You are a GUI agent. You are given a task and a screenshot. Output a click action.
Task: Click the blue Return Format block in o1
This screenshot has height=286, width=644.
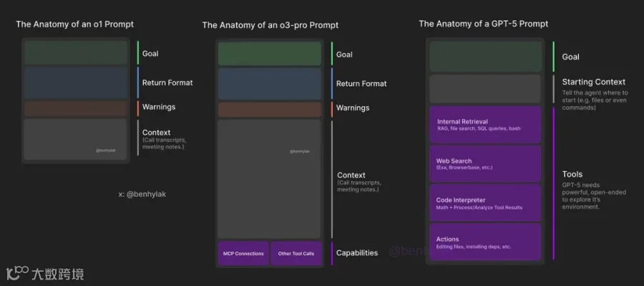76,83
